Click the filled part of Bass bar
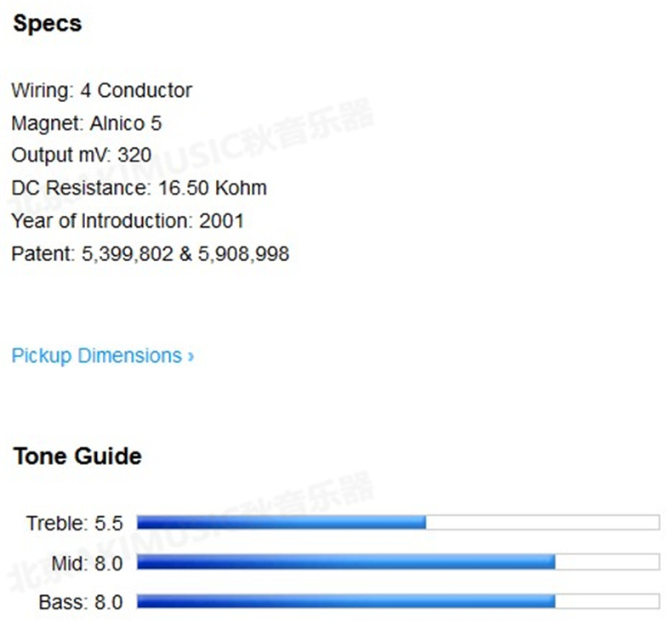The height and width of the screenshot is (641, 672). click(x=345, y=602)
